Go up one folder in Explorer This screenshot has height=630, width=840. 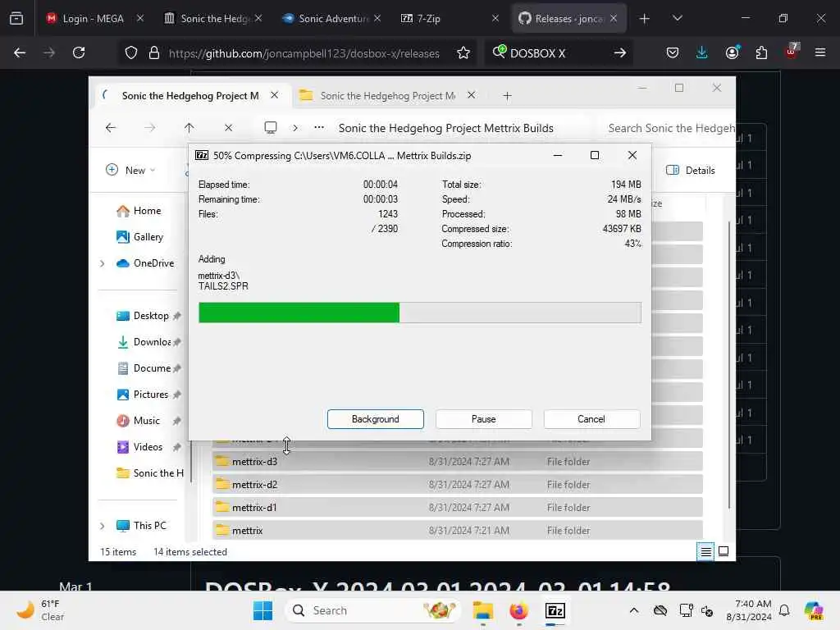tap(189, 127)
